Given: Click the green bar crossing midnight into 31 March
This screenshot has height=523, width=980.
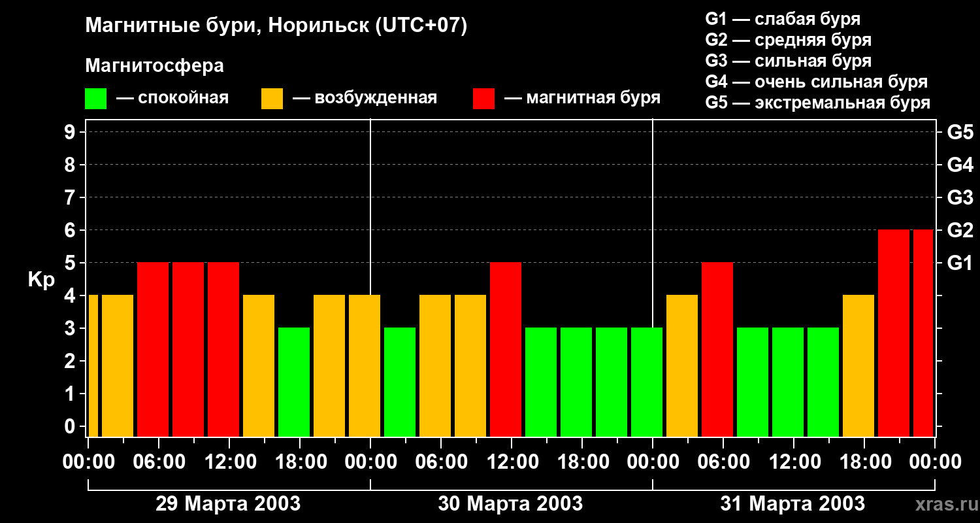Looking at the screenshot, I should pyautogui.click(x=647, y=382).
